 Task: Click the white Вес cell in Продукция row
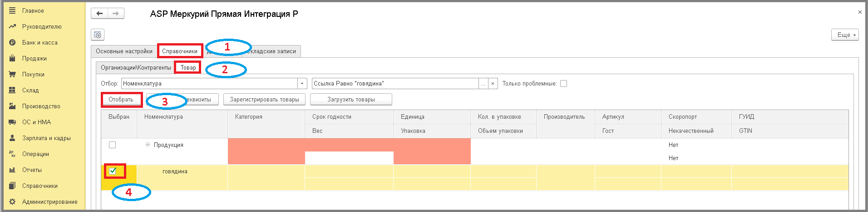(x=349, y=158)
